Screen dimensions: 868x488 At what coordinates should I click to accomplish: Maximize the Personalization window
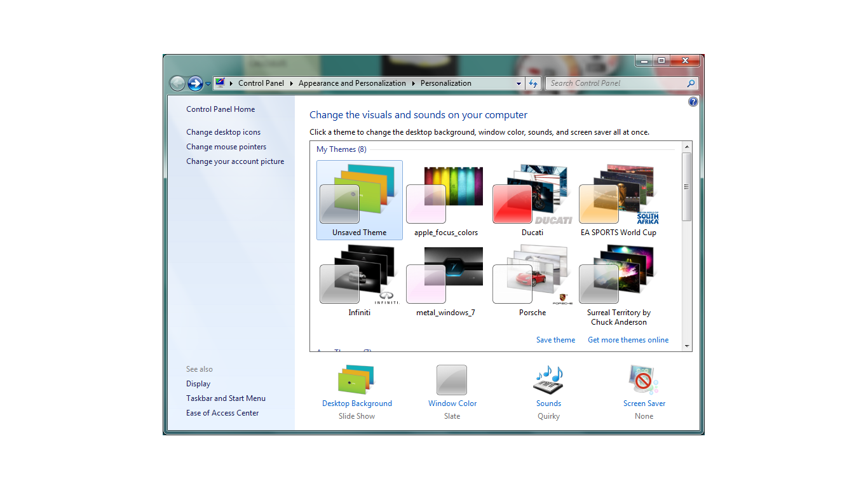(661, 60)
